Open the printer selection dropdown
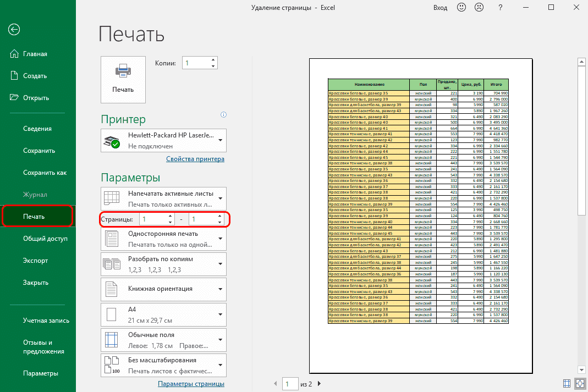Screen dimensions: 588x392 point(163,140)
